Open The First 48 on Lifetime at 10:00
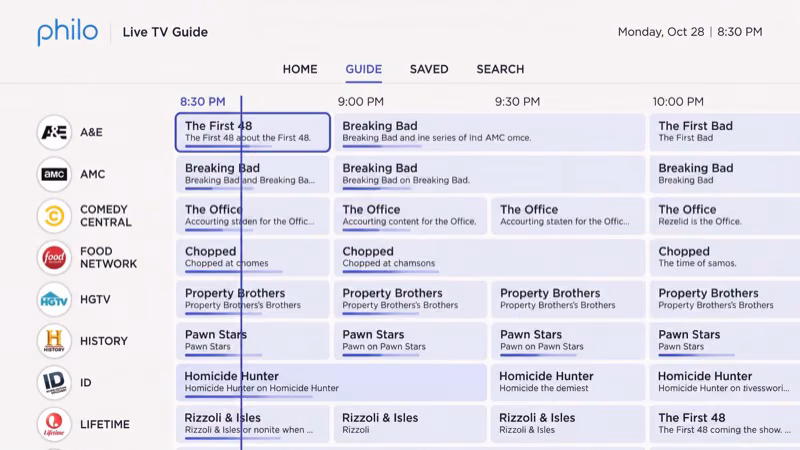The height and width of the screenshot is (450, 800). tap(724, 424)
